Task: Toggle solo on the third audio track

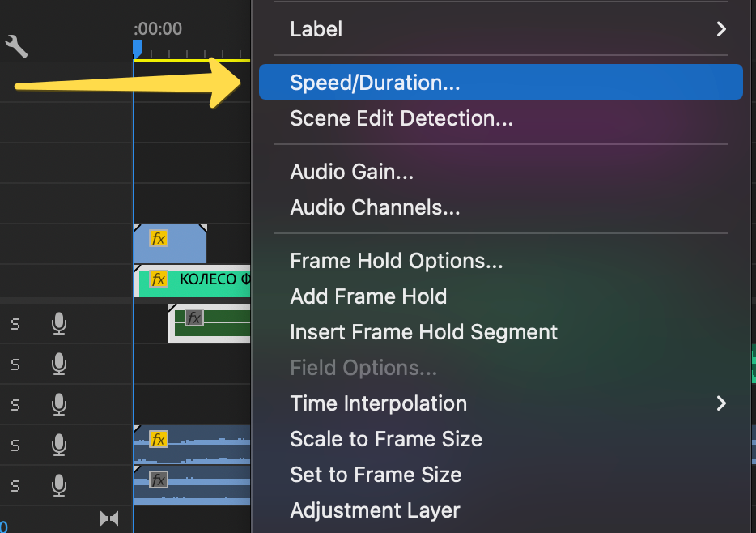Action: (x=15, y=403)
